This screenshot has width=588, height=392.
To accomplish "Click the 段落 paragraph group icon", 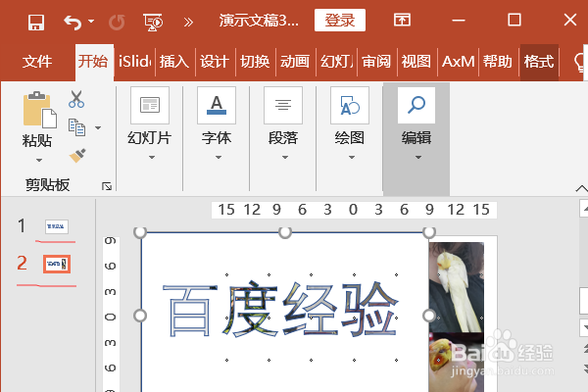I will tap(283, 105).
